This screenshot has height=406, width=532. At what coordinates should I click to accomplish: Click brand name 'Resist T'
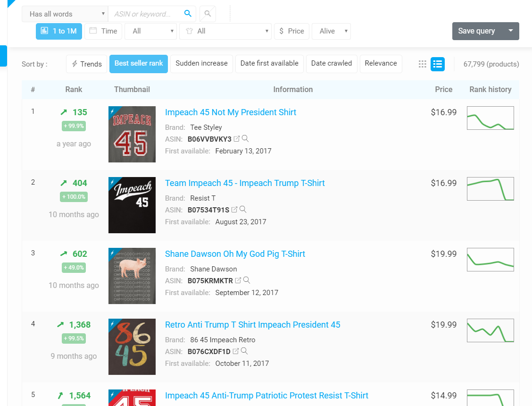(203, 198)
